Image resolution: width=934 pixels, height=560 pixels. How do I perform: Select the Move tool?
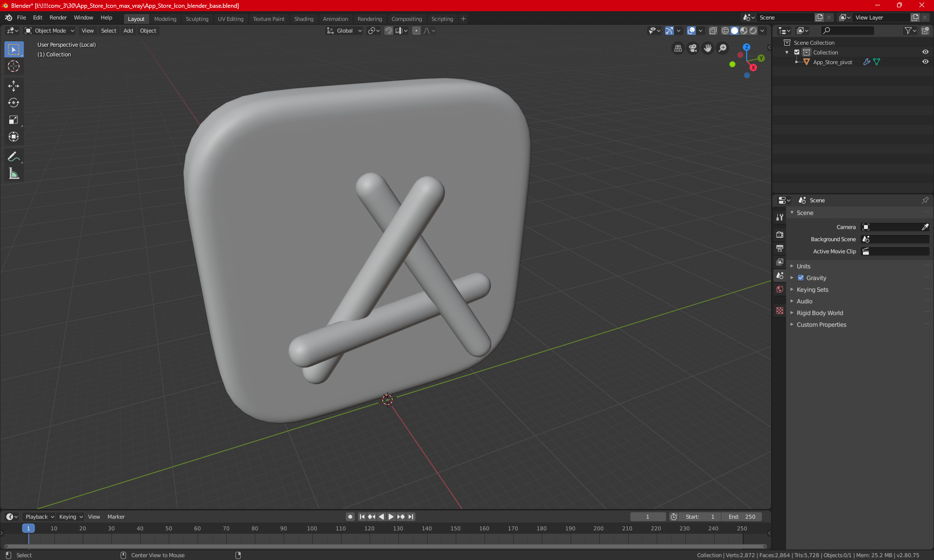point(14,86)
